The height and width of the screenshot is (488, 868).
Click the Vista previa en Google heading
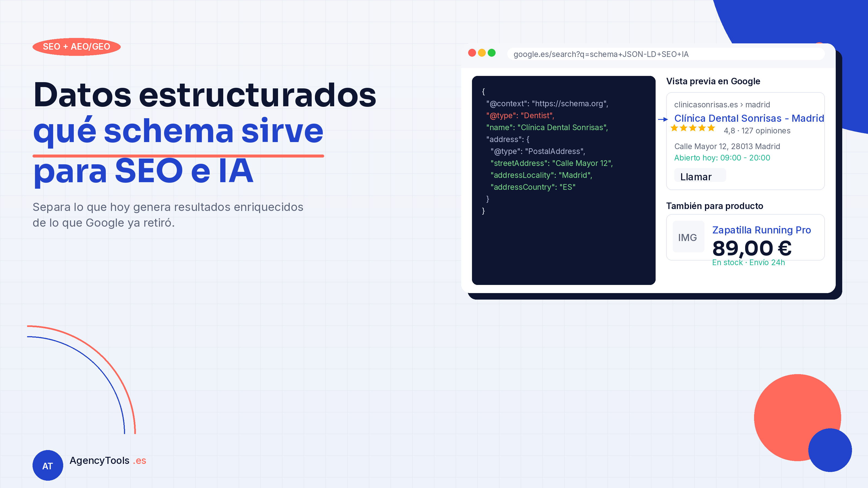[x=713, y=81]
